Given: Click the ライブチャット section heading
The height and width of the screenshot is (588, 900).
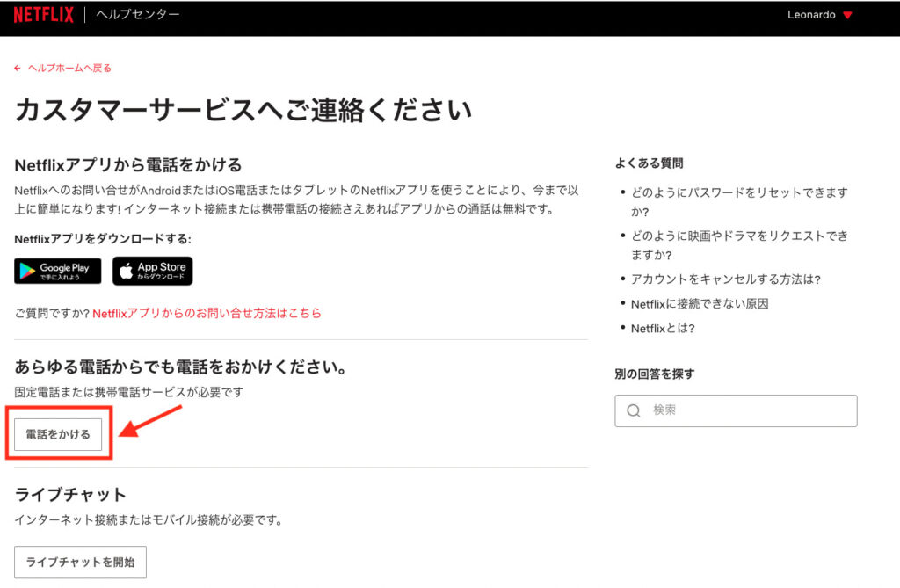Looking at the screenshot, I should (x=70, y=495).
